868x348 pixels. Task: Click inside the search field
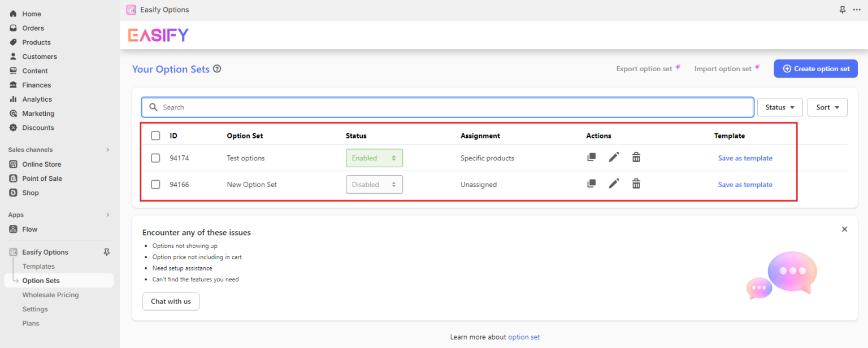pos(396,107)
